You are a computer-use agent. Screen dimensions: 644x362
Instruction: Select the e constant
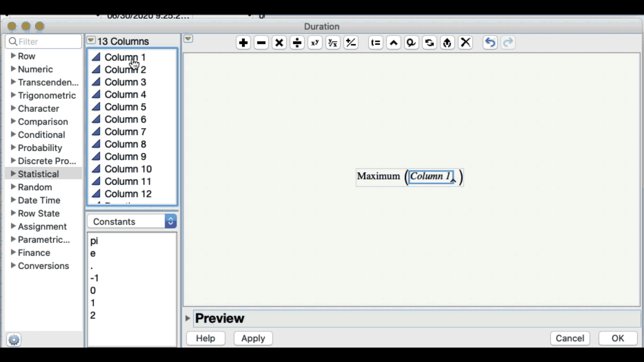pyautogui.click(x=93, y=253)
